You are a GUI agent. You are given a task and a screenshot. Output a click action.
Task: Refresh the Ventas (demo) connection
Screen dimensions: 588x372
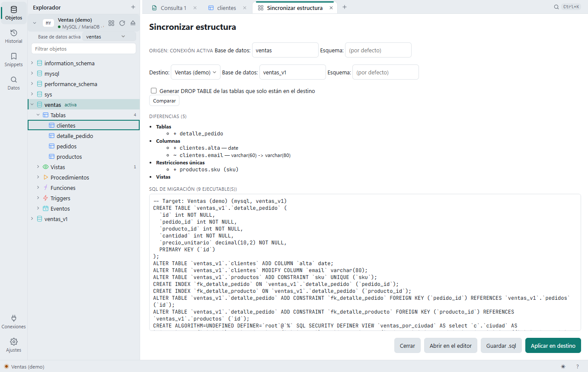click(122, 23)
